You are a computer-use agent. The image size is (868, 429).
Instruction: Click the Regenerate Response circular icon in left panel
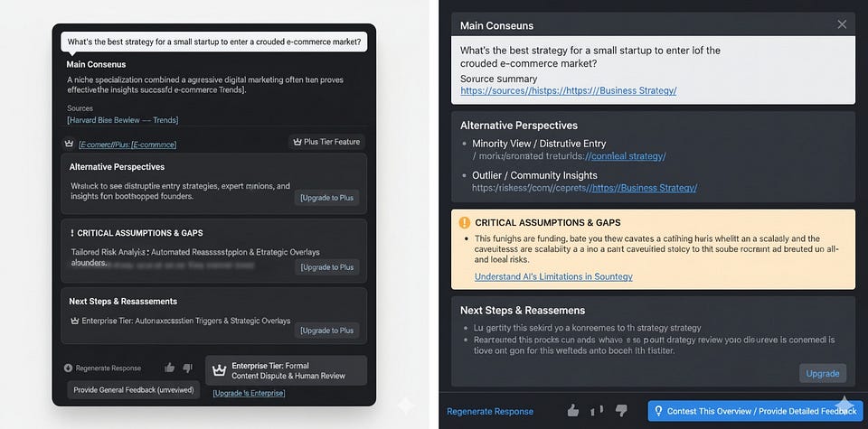click(69, 368)
